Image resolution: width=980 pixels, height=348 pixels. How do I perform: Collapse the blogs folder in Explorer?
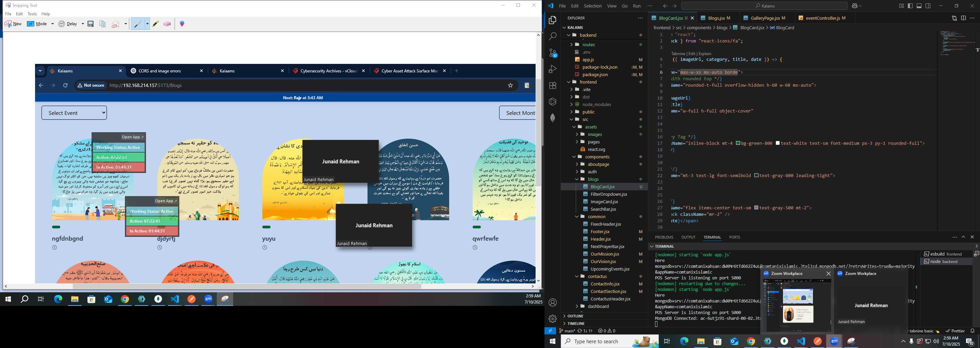pos(577,179)
